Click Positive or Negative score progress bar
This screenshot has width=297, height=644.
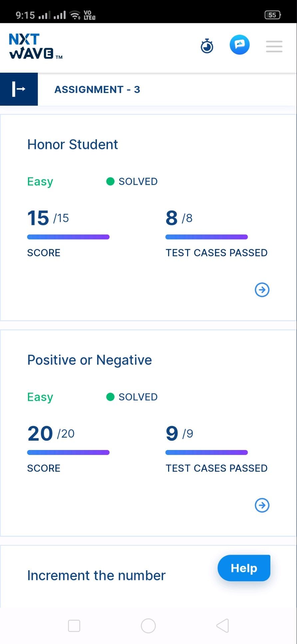[68, 452]
